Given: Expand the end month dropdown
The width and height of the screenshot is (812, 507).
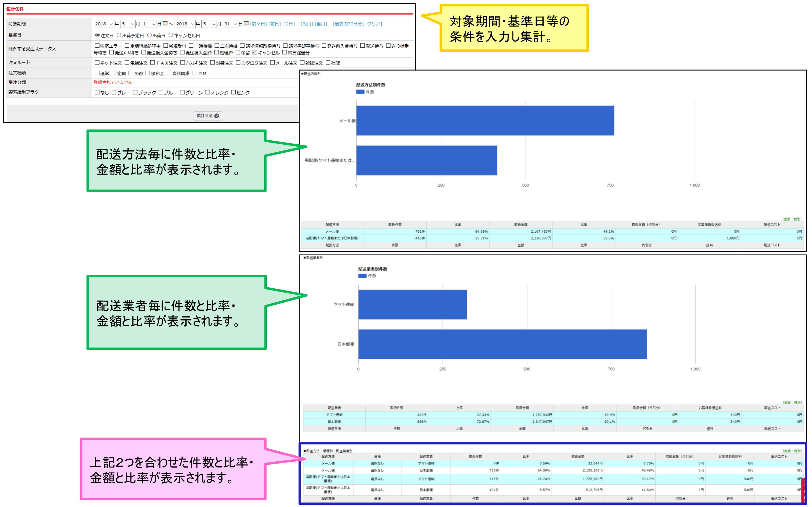Looking at the screenshot, I should click(209, 24).
